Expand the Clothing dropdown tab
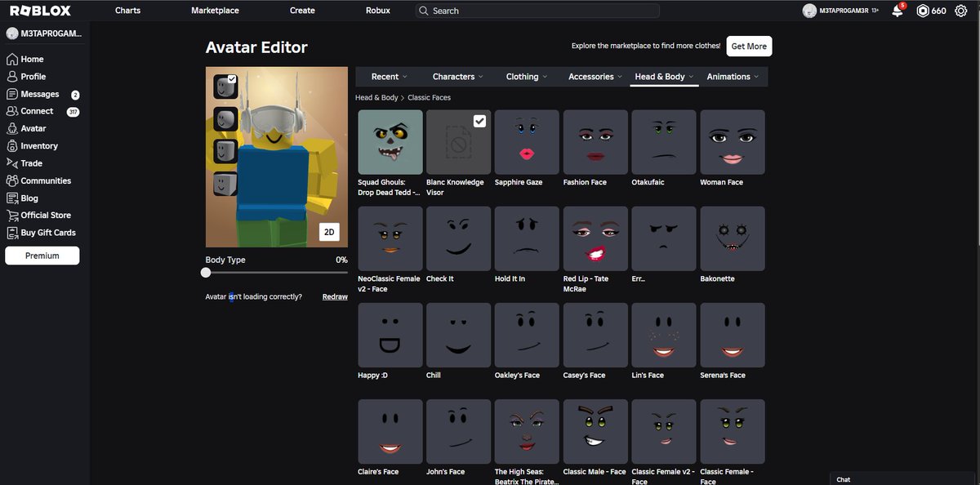980x485 pixels. pyautogui.click(x=527, y=77)
